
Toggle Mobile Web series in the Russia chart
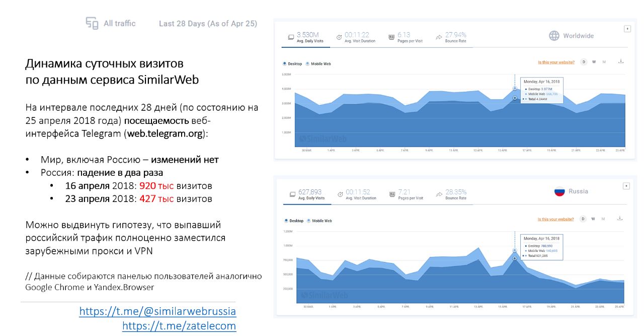click(x=319, y=221)
